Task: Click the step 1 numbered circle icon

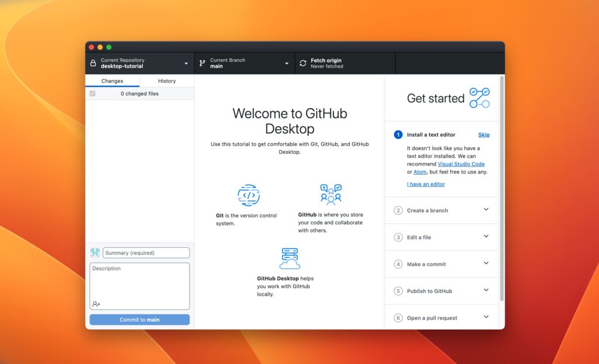Action: pos(398,134)
